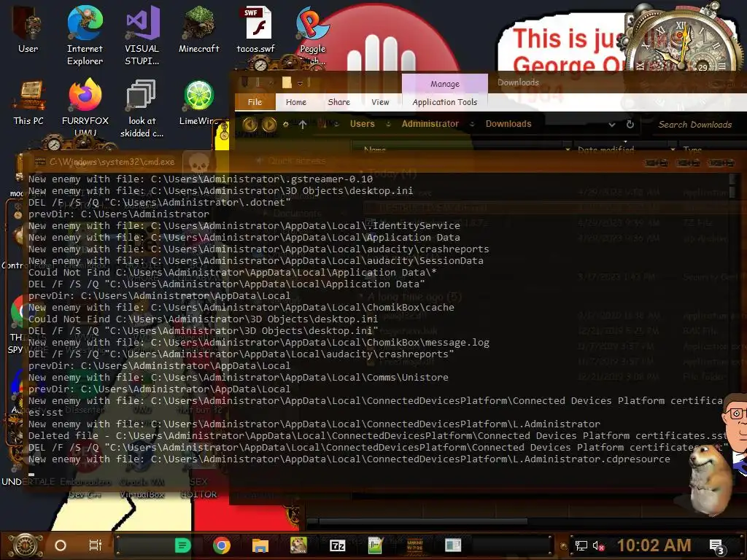Select the VISUAL STUPI... desktop icon
The width and height of the screenshot is (747, 560).
pyautogui.click(x=142, y=35)
